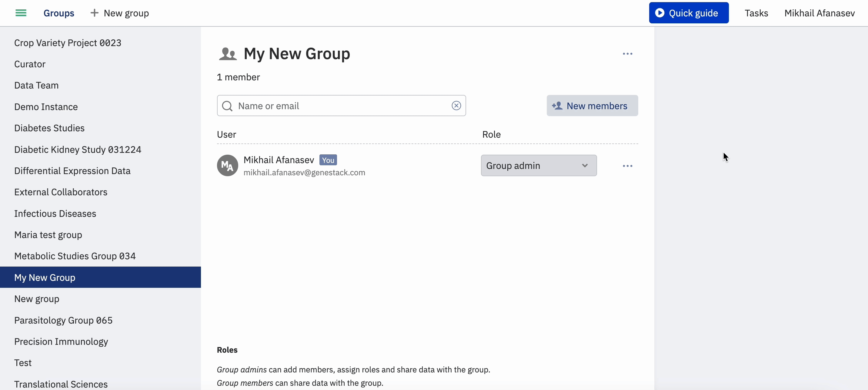Open the Mikhail Afanasev account menu
The height and width of the screenshot is (390, 868).
coord(820,13)
